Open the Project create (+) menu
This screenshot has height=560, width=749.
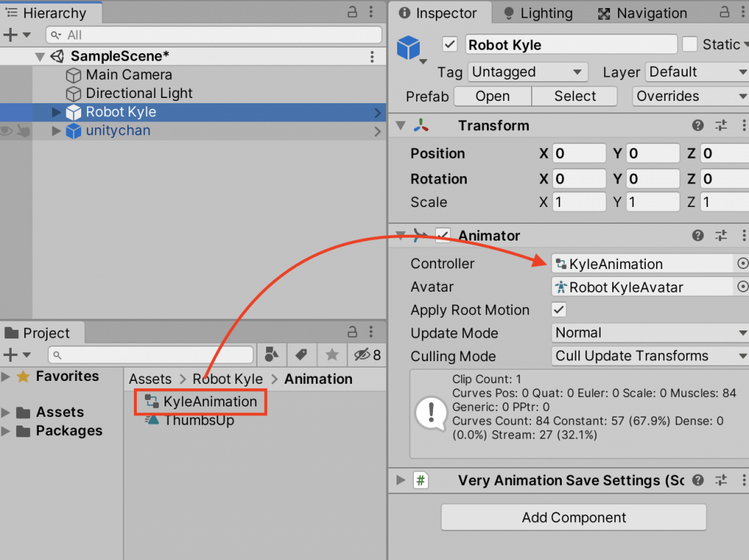coord(16,355)
